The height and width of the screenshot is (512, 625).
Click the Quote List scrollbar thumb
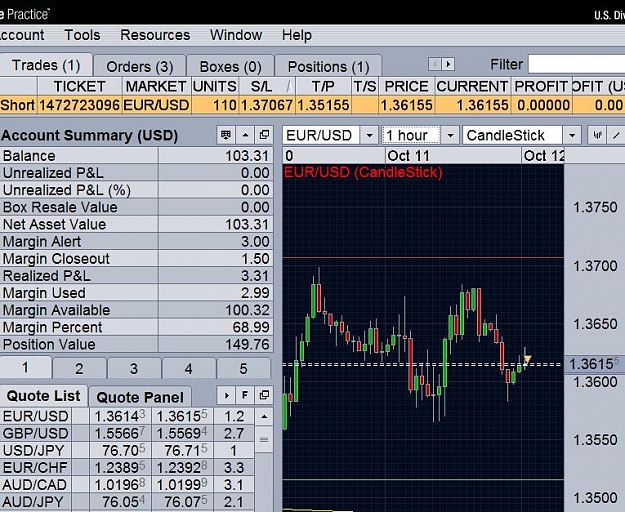point(264,439)
